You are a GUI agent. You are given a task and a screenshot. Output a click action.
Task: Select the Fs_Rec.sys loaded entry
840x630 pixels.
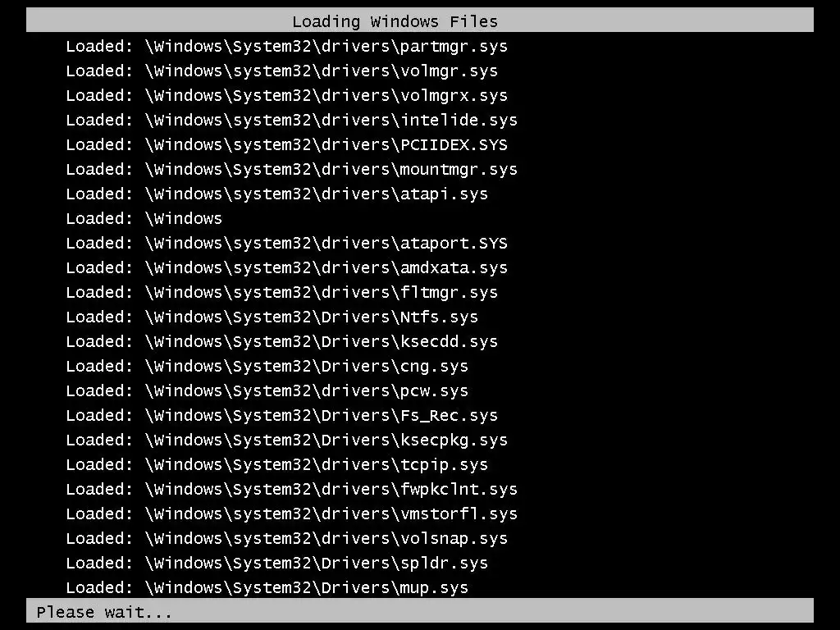282,416
